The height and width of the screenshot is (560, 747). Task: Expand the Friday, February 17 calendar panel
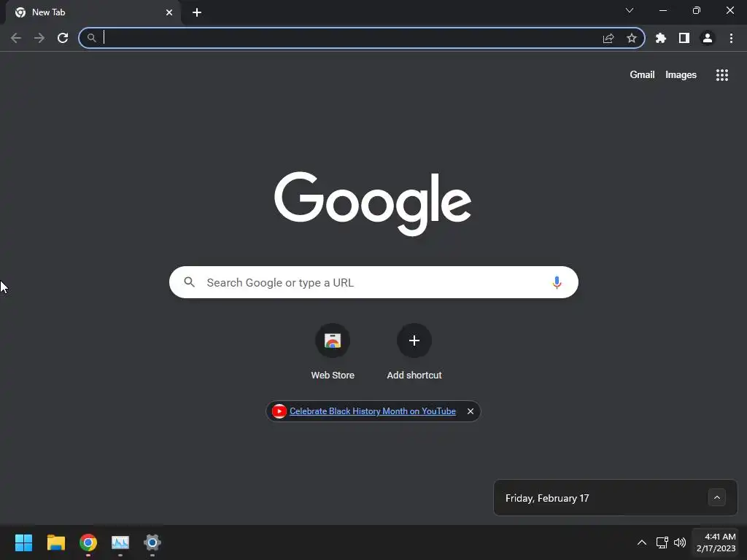click(716, 497)
